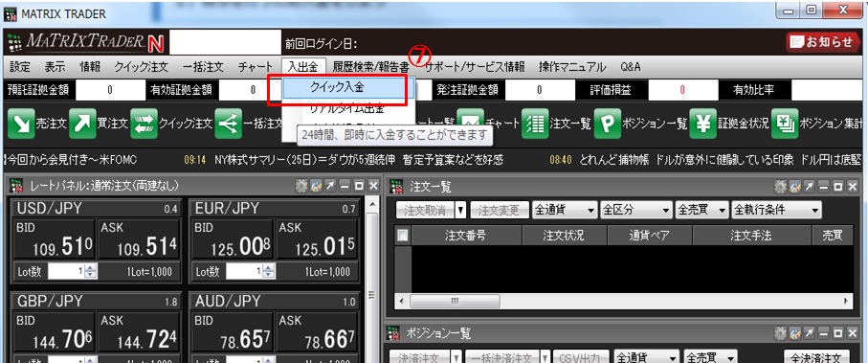Open the チャート toolbar icon
Image resolution: width=868 pixels, height=363 pixels.
point(471,123)
